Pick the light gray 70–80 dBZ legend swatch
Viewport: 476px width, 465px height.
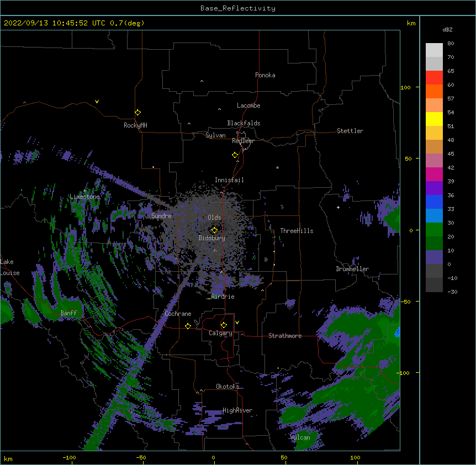click(434, 50)
